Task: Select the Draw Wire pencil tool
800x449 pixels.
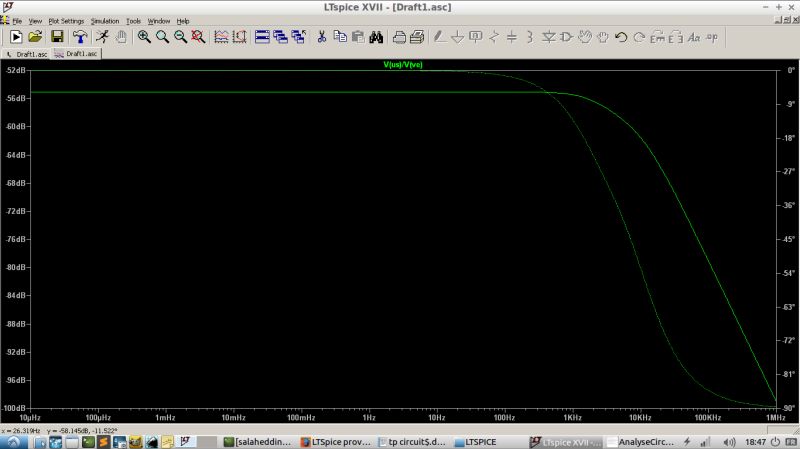Action: [x=439, y=37]
